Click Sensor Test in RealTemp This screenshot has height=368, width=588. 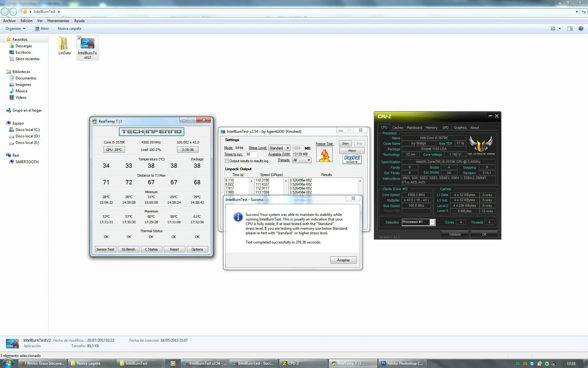(x=105, y=249)
